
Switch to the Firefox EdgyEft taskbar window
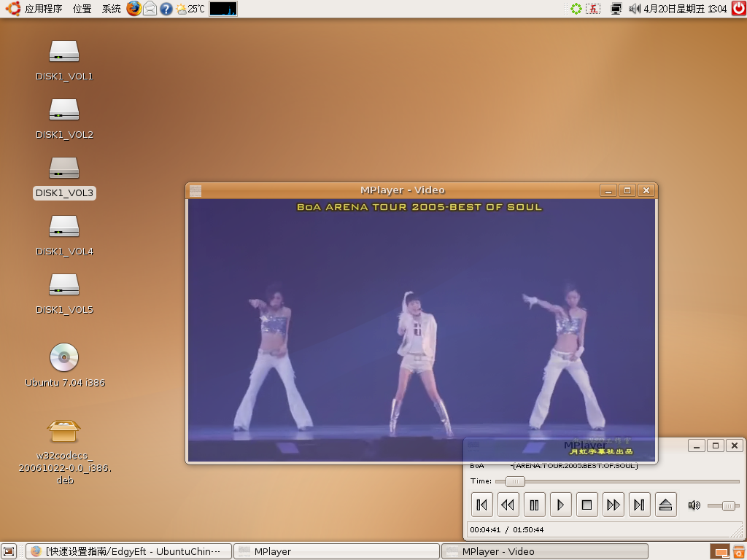(128, 551)
